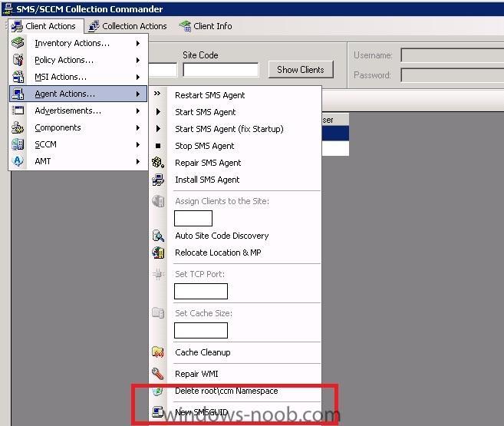Click the AMT menu icon
Screen dimensions: 504x426
18,160
